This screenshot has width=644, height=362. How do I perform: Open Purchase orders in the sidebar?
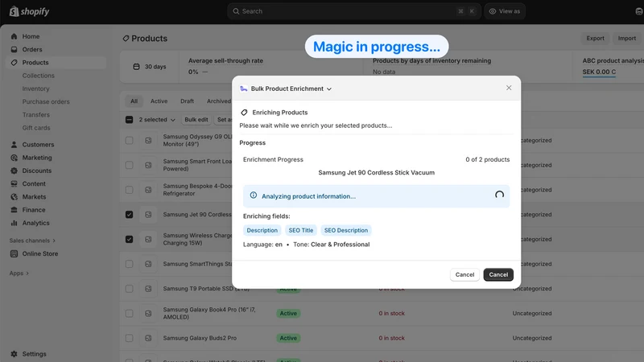(x=46, y=102)
